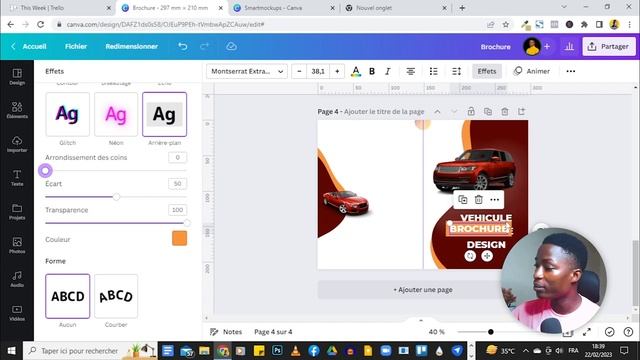Move page 4 down with chevron
This screenshot has width=640, height=360.
coord(454,111)
